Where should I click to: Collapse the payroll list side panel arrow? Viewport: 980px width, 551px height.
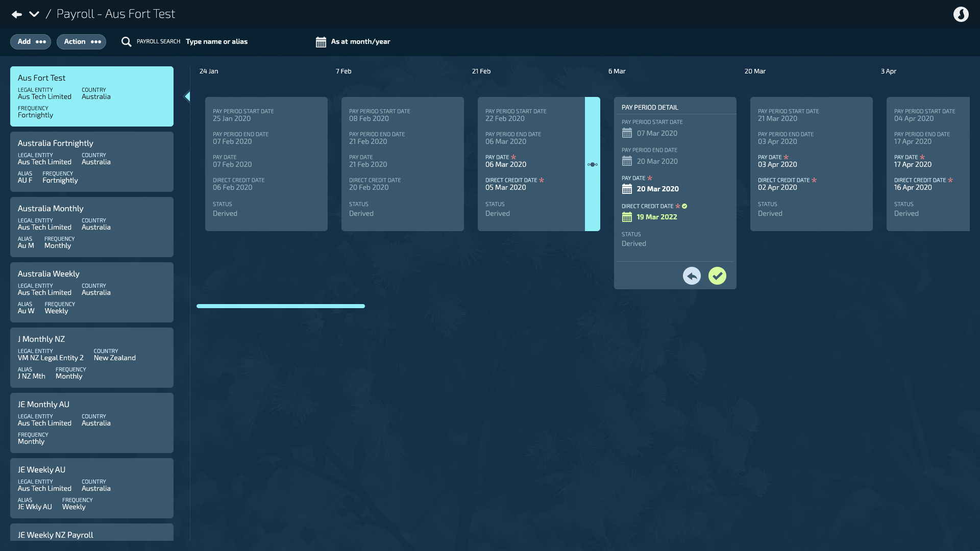187,96
